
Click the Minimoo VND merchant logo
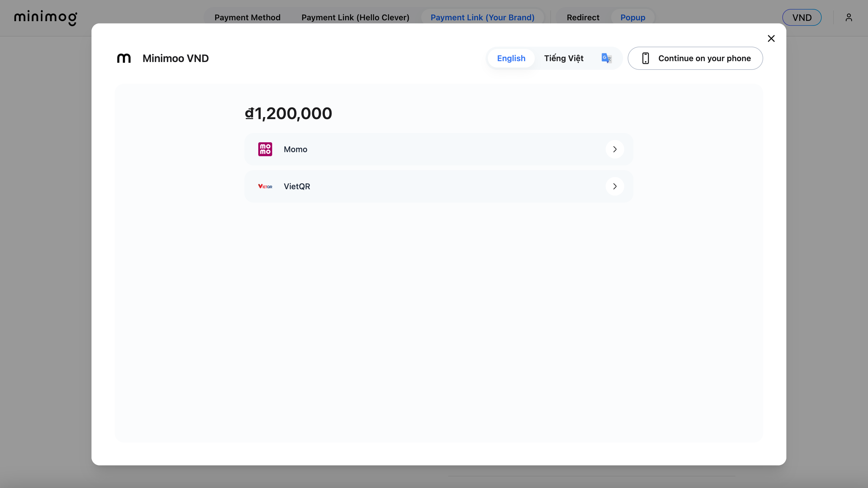pyautogui.click(x=124, y=58)
